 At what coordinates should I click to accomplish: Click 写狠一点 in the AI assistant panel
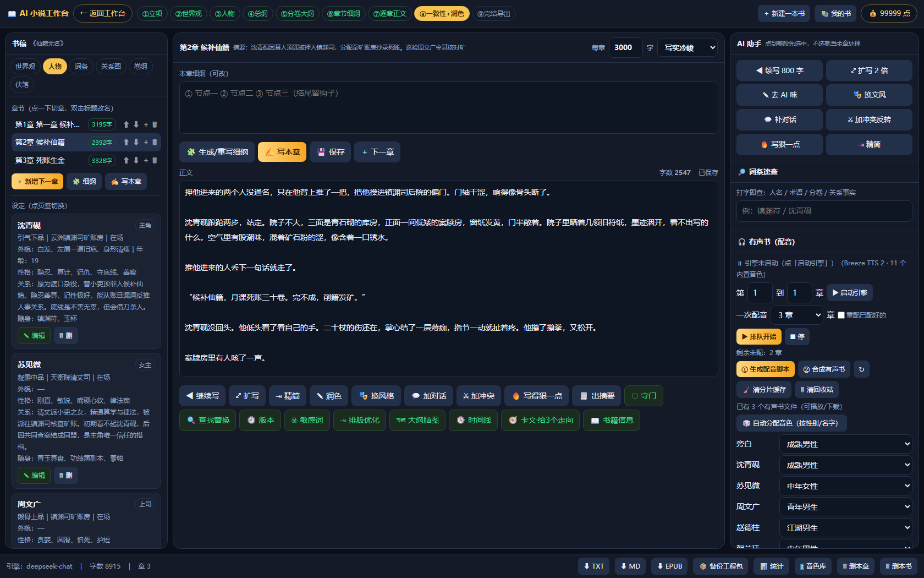pyautogui.click(x=779, y=144)
